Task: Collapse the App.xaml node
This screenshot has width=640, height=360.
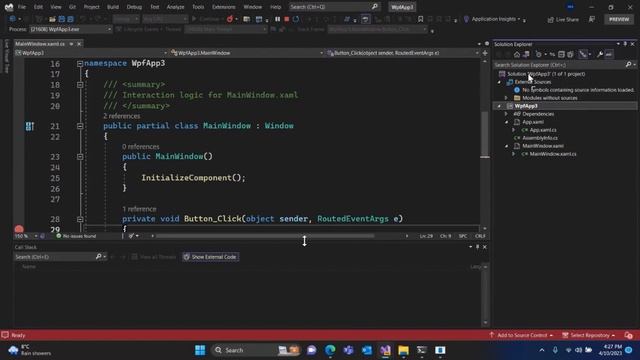Action: (507, 122)
